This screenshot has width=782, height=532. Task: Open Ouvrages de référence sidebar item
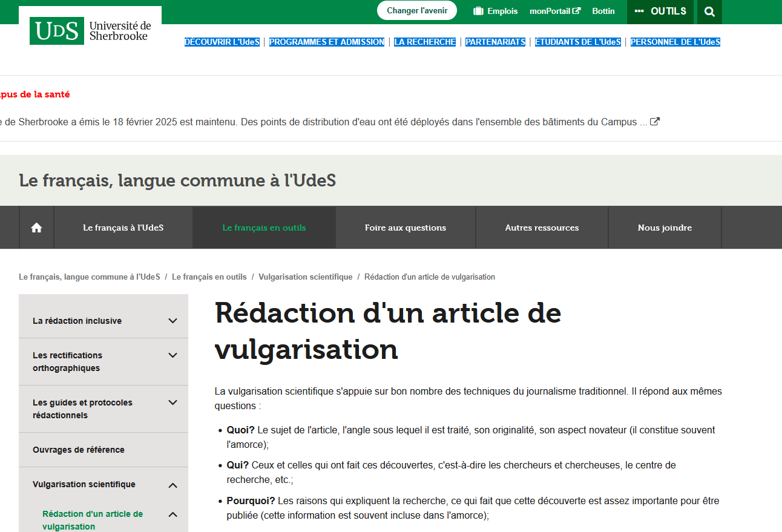79,450
